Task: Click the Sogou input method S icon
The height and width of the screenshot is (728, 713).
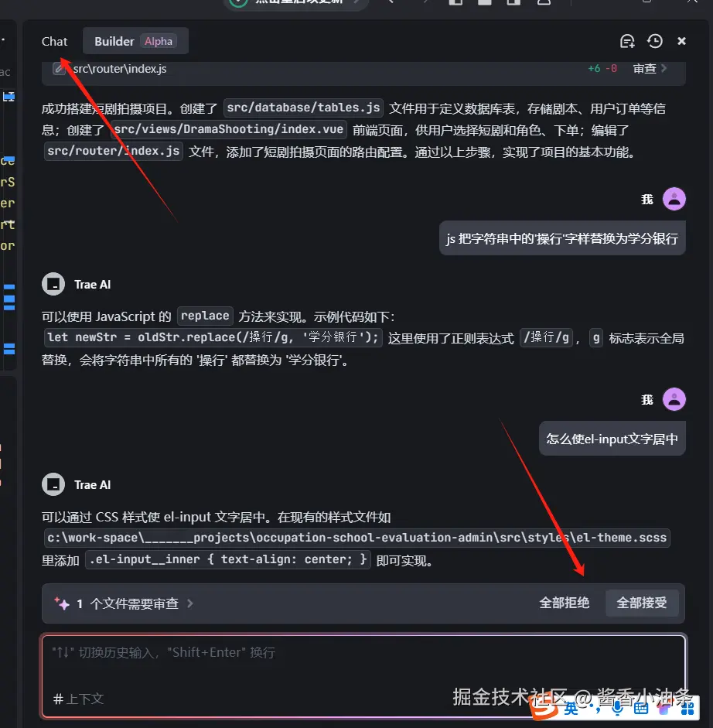Action: pos(544,708)
